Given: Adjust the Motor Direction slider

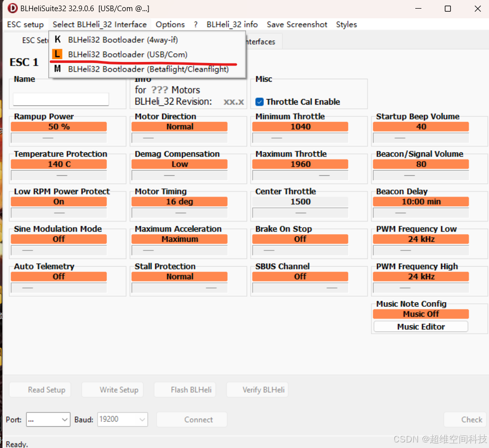Looking at the screenshot, I should tap(179, 138).
